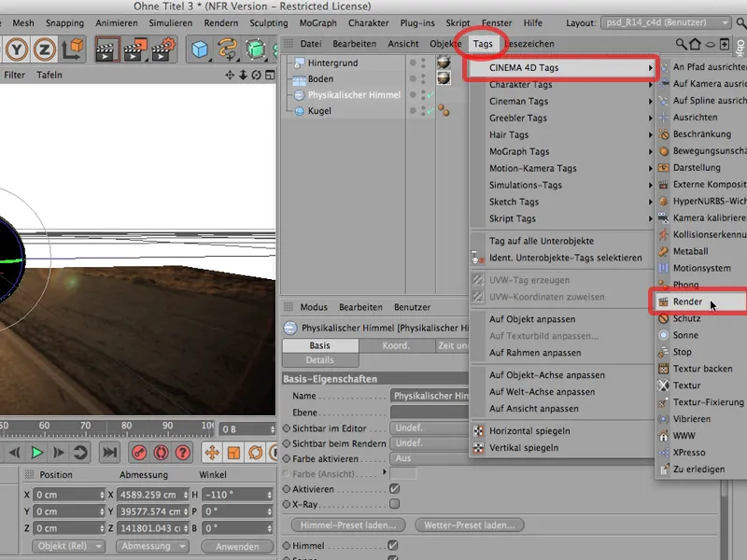Click the render view clapperboard icon

pyautogui.click(x=107, y=49)
